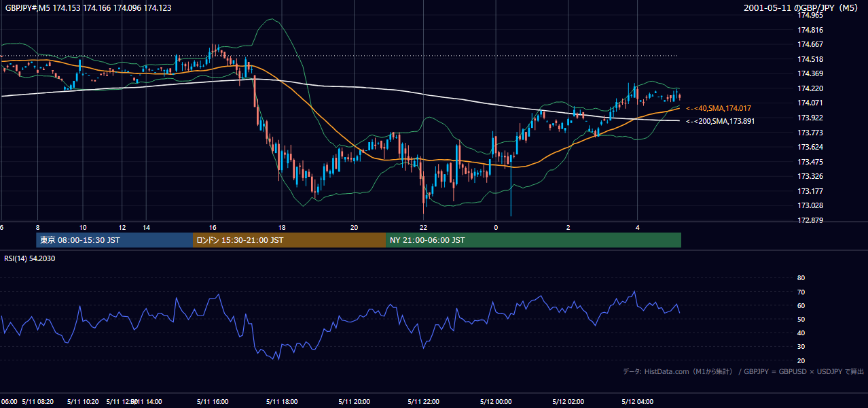Click the RSI 60 level label
This screenshot has height=408, width=868.
[801, 305]
